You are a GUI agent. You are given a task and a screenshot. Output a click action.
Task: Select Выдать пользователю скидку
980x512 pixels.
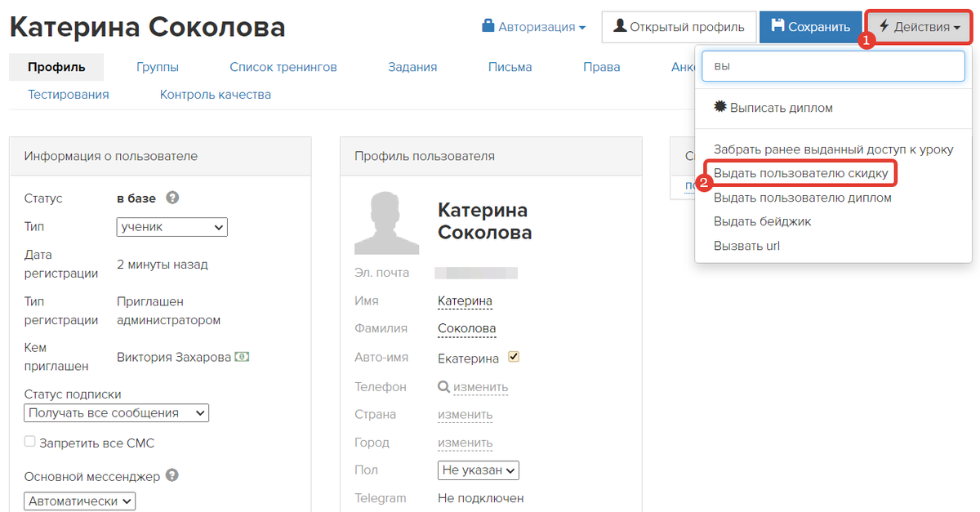(x=800, y=173)
